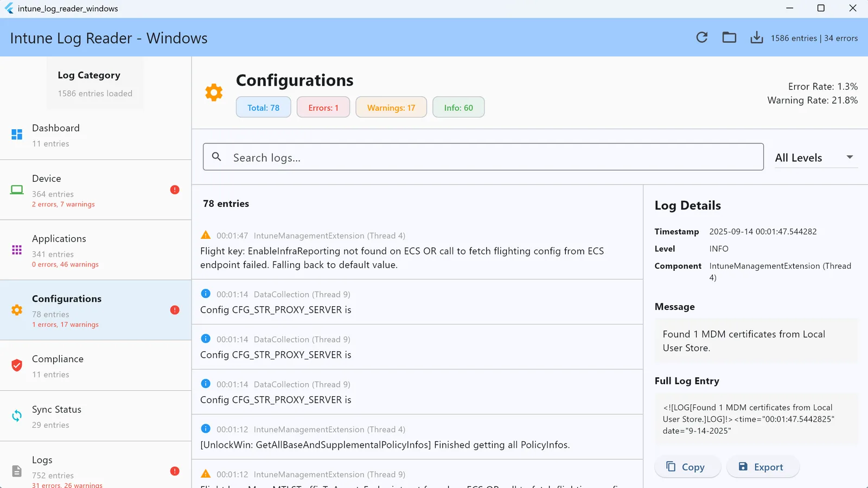
Task: Click the Sync Status arrows icon
Action: tap(17, 416)
